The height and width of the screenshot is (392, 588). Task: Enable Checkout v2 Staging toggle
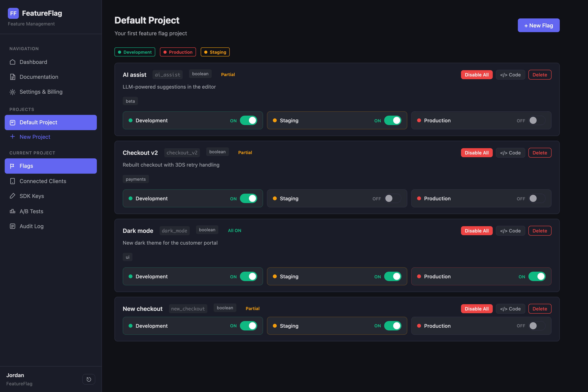(393, 199)
